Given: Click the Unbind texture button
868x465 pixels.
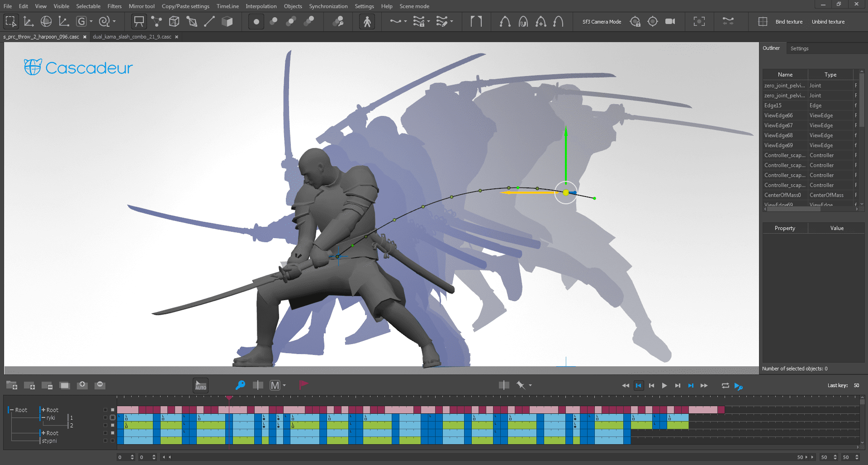Looking at the screenshot, I should click(828, 21).
